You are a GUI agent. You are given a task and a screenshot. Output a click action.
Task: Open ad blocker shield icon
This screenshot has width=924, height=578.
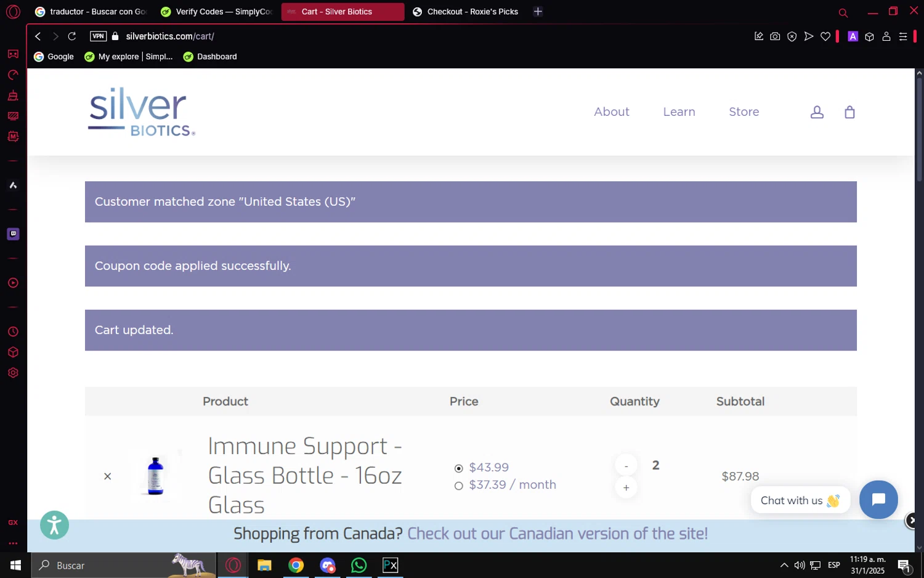click(792, 36)
